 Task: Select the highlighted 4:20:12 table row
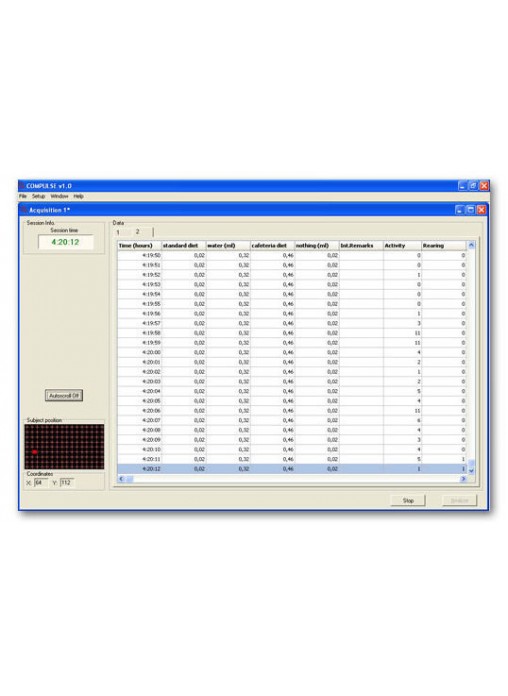[292, 469]
